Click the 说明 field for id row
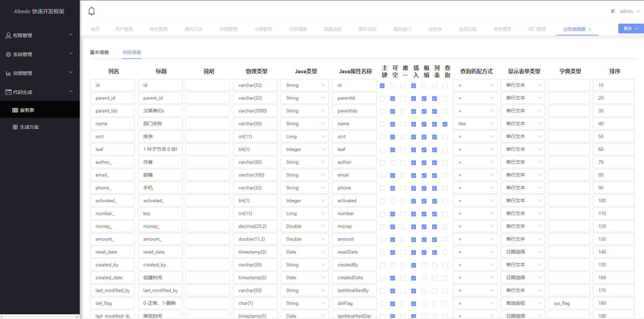Screen dimensions: 644x319 click(x=208, y=85)
